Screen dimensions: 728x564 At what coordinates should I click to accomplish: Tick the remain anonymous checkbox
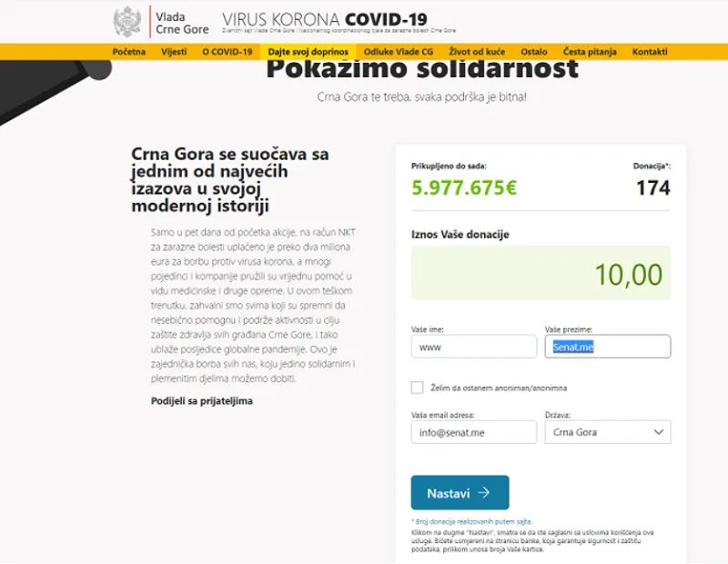[417, 388]
